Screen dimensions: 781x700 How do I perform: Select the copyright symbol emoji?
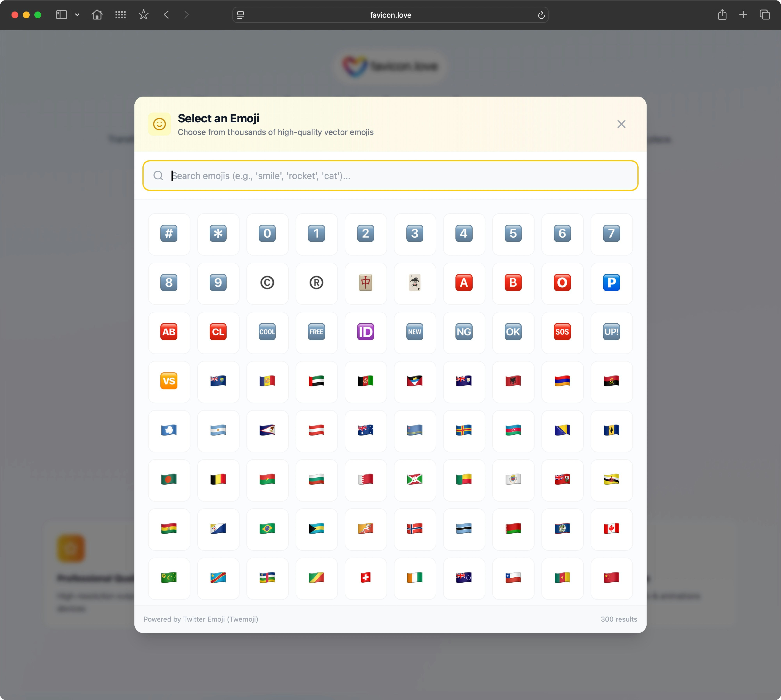point(267,283)
